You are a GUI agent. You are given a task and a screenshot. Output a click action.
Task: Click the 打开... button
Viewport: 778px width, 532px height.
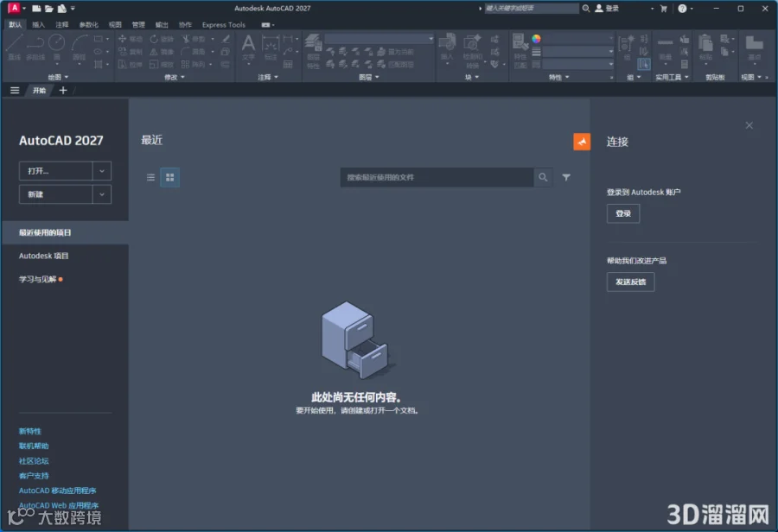55,170
